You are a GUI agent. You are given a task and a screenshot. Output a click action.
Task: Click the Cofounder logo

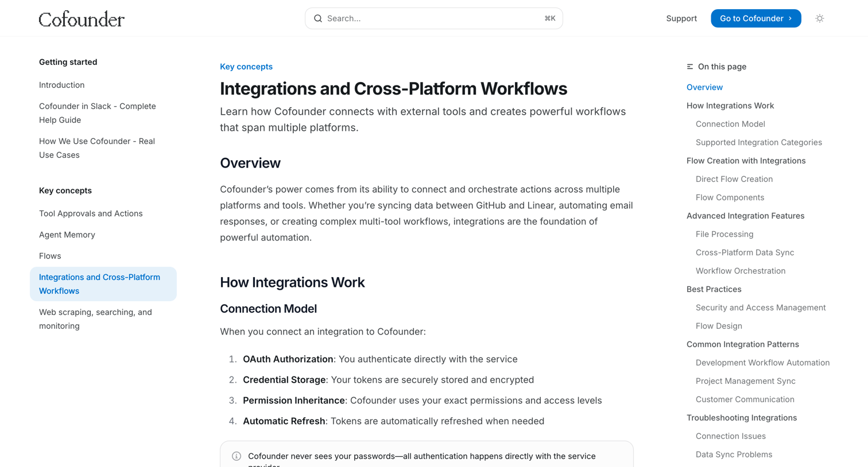(x=82, y=19)
